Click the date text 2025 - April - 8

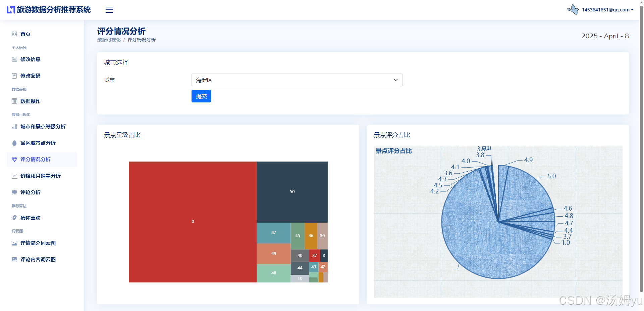[x=605, y=36]
